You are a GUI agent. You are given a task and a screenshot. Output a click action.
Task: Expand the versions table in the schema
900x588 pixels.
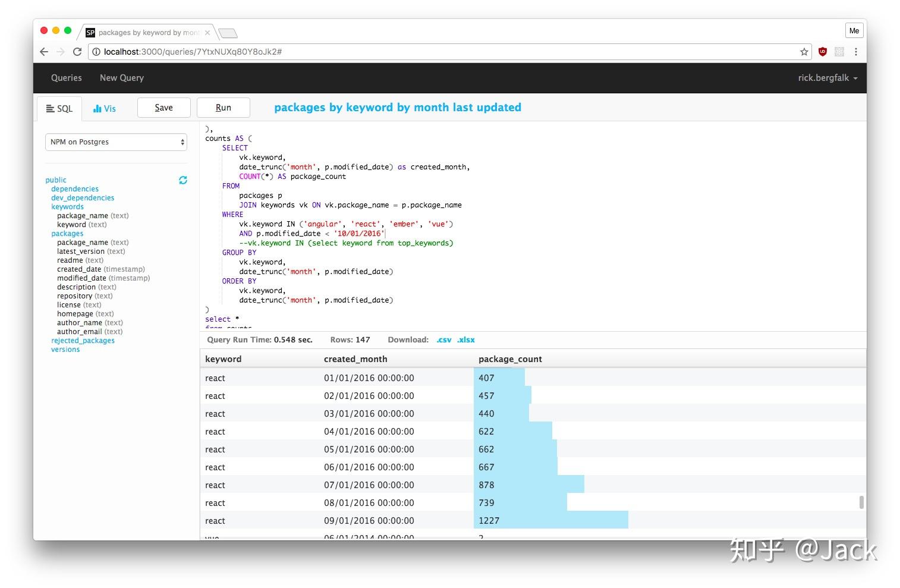(65, 350)
